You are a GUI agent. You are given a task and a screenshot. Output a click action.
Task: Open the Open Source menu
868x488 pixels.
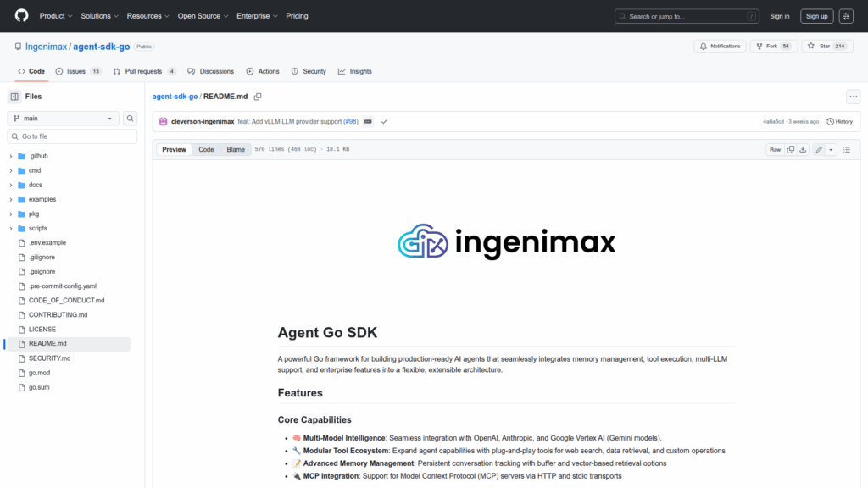(x=203, y=16)
